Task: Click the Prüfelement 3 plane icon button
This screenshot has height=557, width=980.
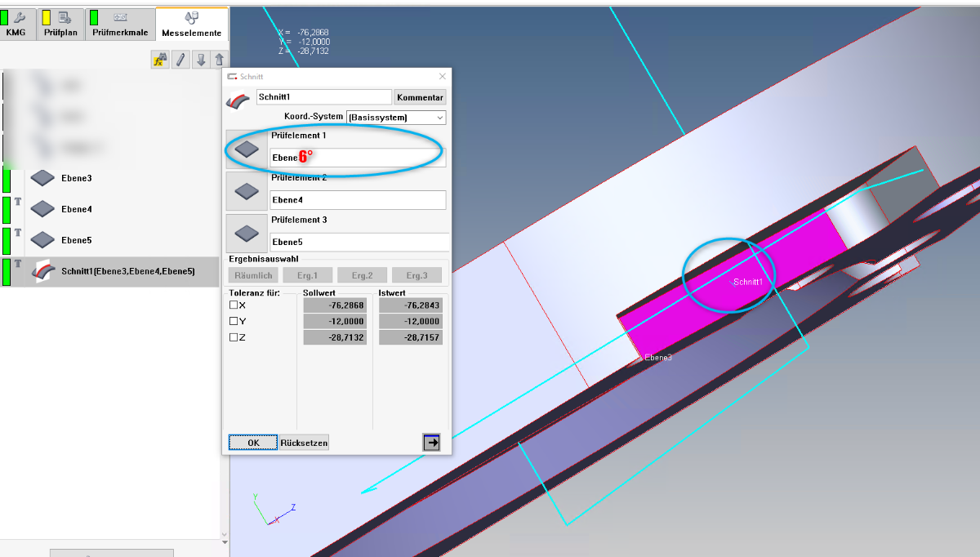Action: coord(247,234)
